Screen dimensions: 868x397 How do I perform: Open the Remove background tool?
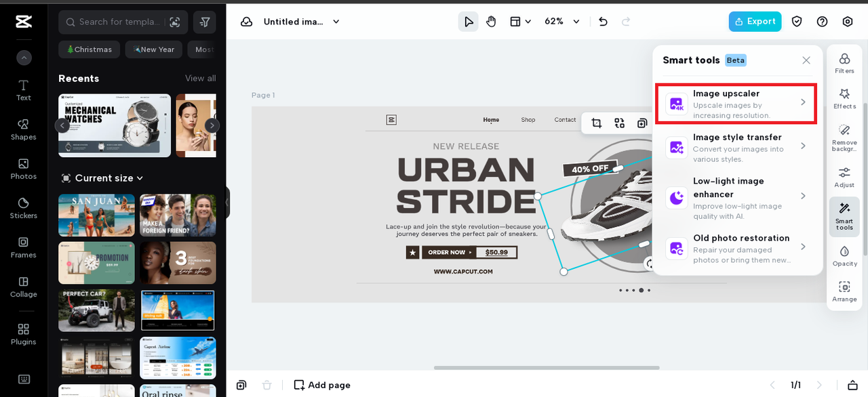(x=844, y=138)
